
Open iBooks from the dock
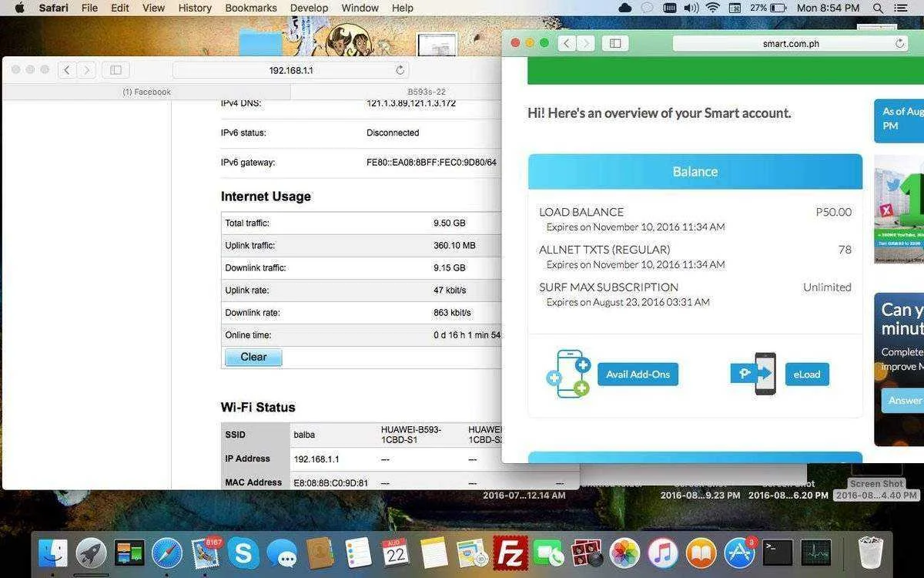point(701,553)
